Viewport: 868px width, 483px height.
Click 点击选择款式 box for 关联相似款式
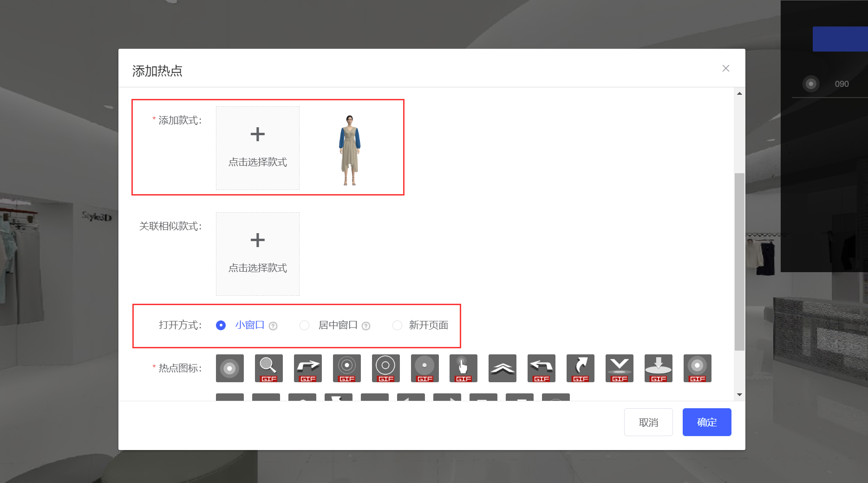258,254
